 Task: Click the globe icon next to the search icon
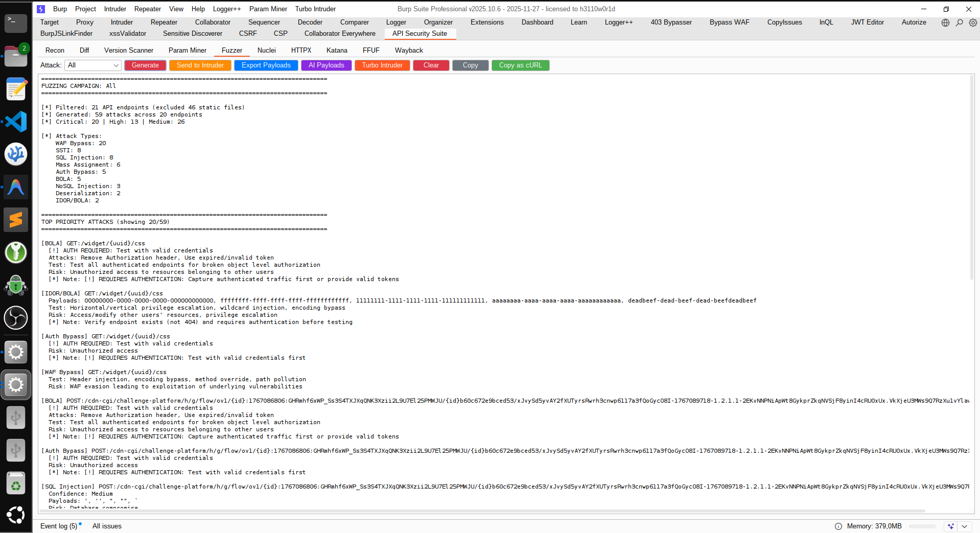pos(945,22)
